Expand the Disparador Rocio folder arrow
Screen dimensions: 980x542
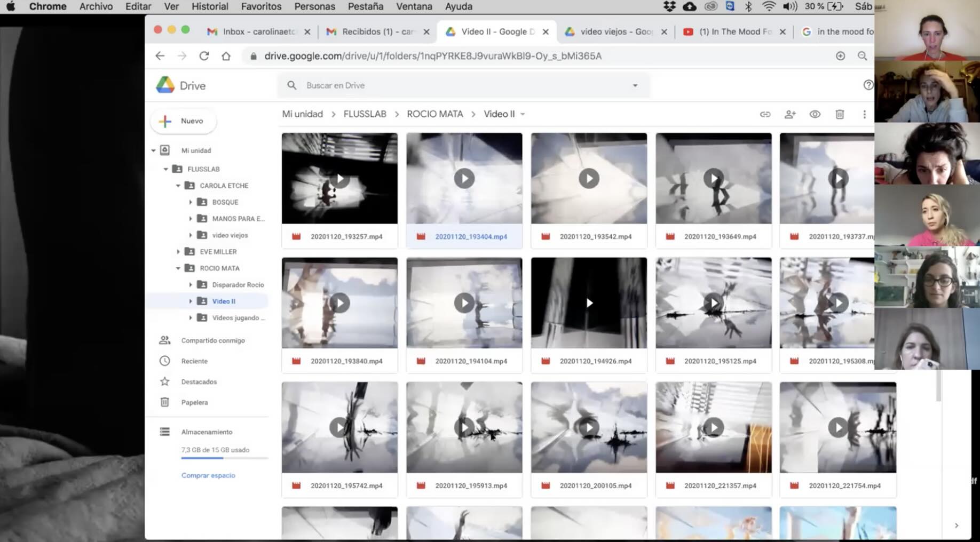191,285
